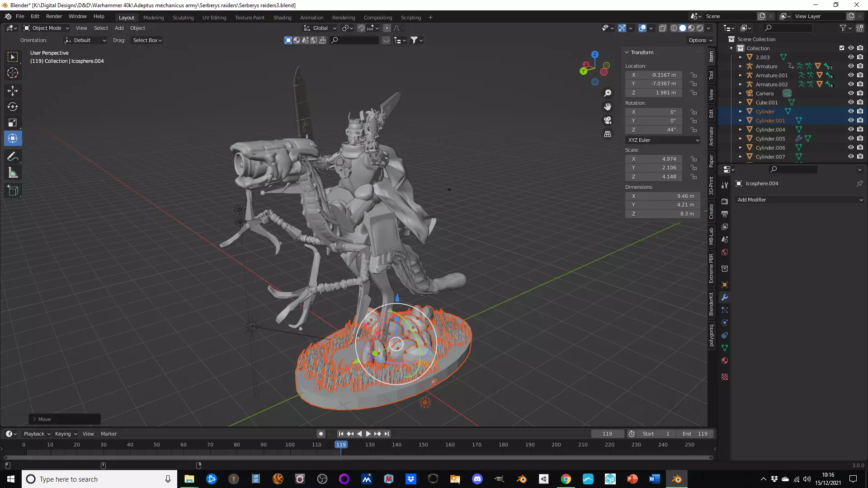
Task: Open the Playback popover
Action: click(37, 434)
